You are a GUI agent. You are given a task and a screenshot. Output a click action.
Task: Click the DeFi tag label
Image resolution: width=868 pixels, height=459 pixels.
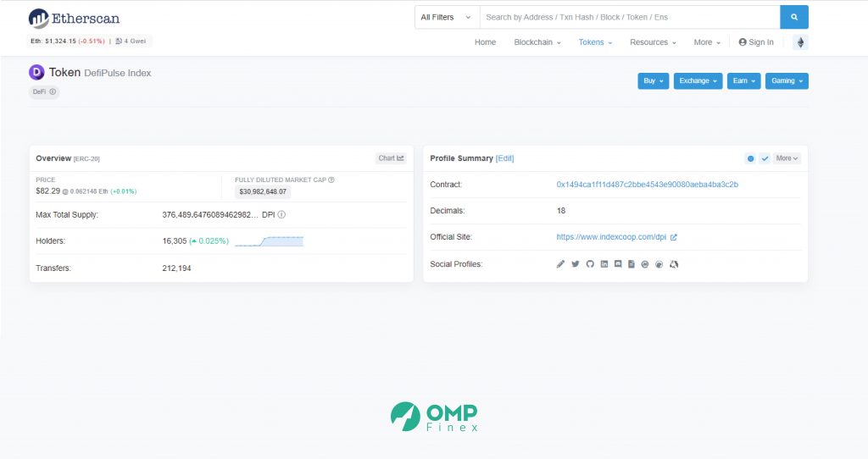click(39, 91)
